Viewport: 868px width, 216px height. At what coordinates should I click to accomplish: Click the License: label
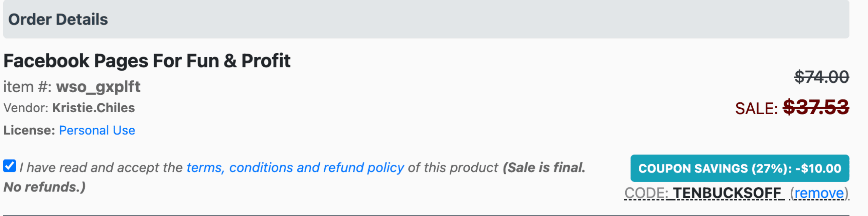pos(29,130)
